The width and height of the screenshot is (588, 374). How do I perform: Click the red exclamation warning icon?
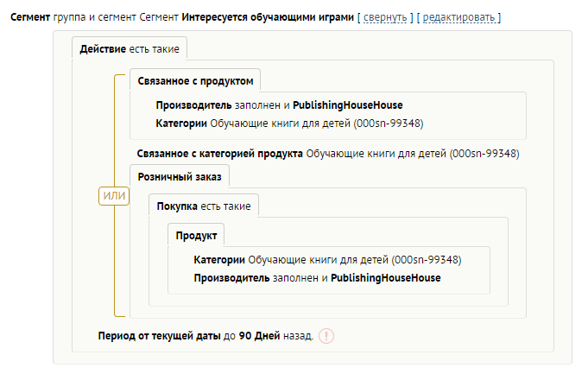(x=327, y=336)
